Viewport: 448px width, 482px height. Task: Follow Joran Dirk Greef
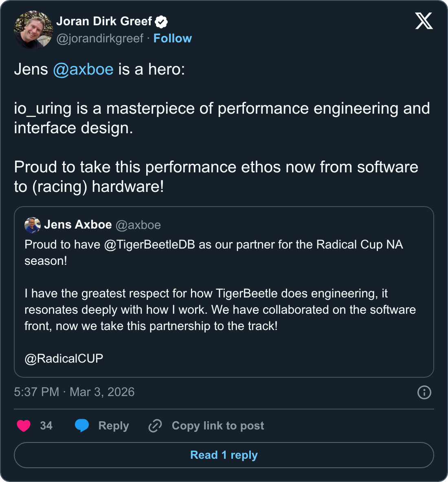tap(172, 38)
